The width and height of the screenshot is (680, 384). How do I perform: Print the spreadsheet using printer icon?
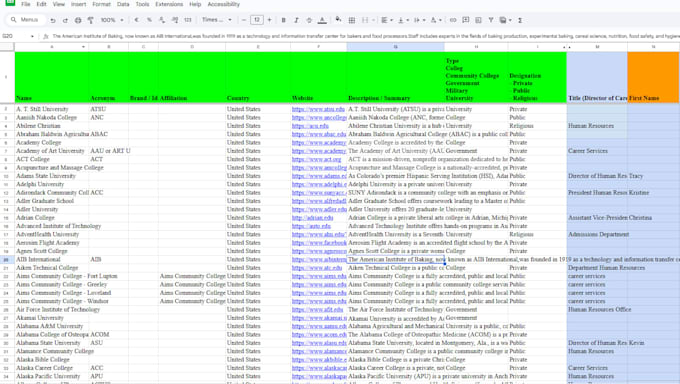(78, 20)
